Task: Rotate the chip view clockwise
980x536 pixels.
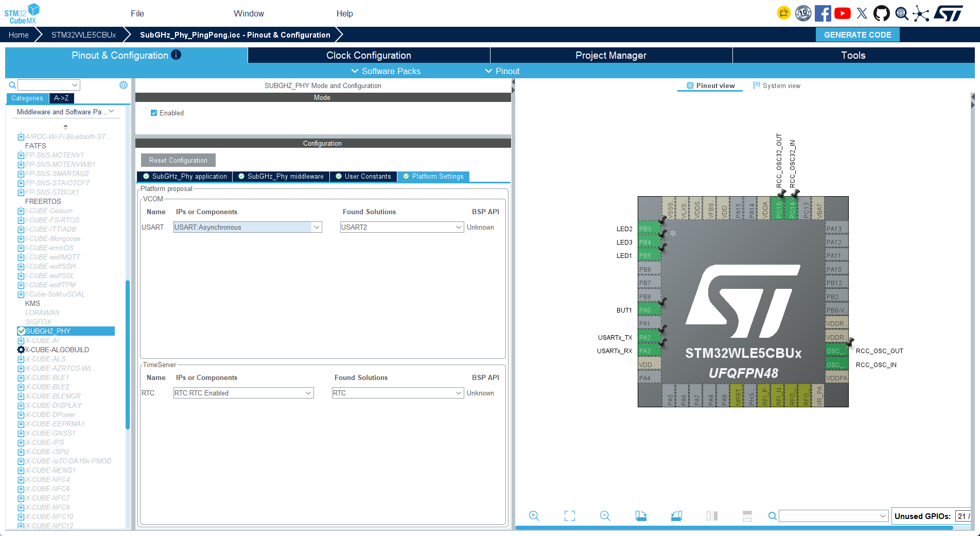Action: 641,516
